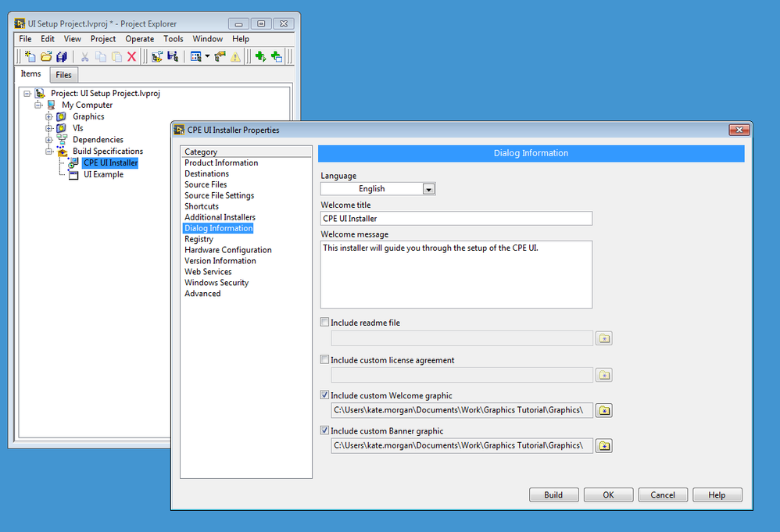The image size is (780, 532).
Task: Delete selection using the red X icon
Action: [x=132, y=55]
